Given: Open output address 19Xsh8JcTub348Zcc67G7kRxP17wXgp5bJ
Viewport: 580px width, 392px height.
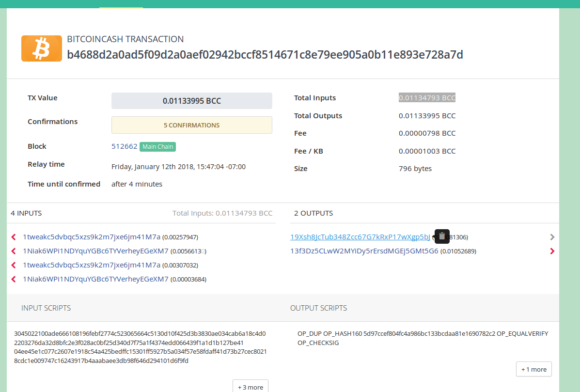Looking at the screenshot, I should (x=360, y=237).
